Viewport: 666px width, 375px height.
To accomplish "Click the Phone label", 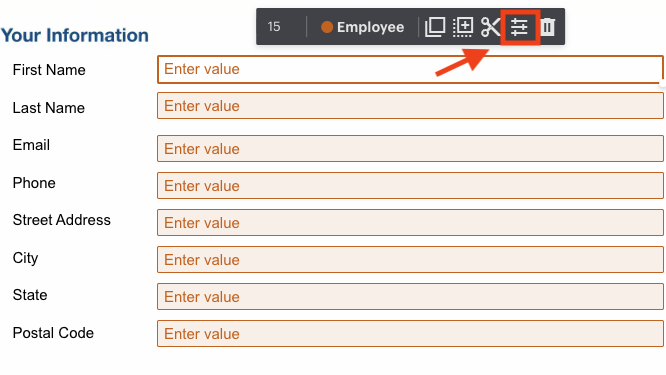I will pyautogui.click(x=34, y=183).
